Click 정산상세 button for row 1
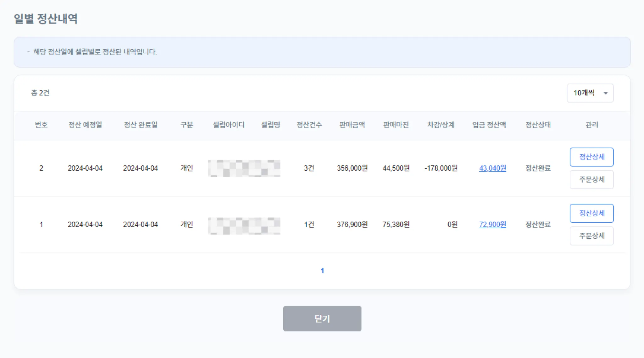The width and height of the screenshot is (644, 358). (x=591, y=213)
